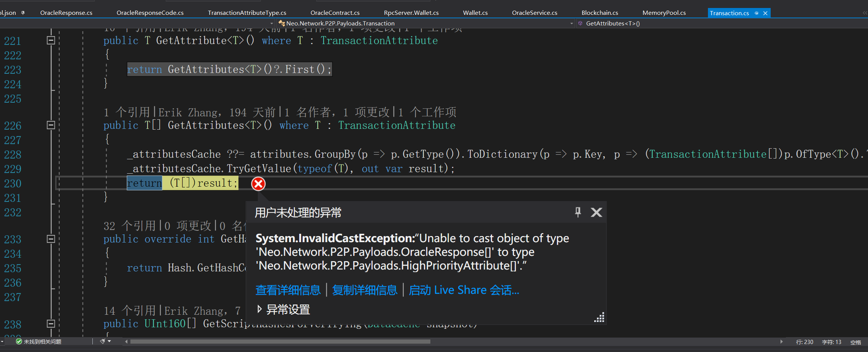Click '_attributesCache.TryGetValue' on line 229
Image resolution: width=868 pixels, height=352 pixels.
click(x=209, y=168)
